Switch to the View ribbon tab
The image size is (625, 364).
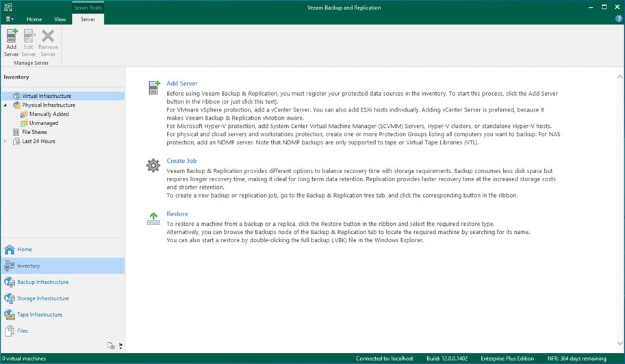click(60, 19)
